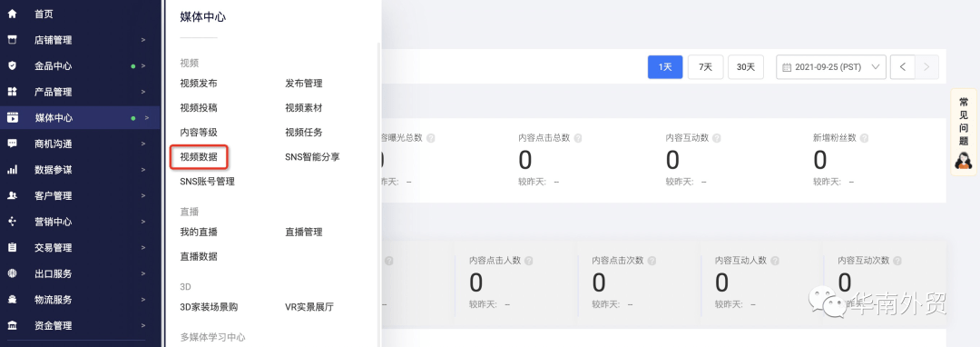Click the shop icon beside 店铺管理
This screenshot has width=980, height=347.
[12, 39]
